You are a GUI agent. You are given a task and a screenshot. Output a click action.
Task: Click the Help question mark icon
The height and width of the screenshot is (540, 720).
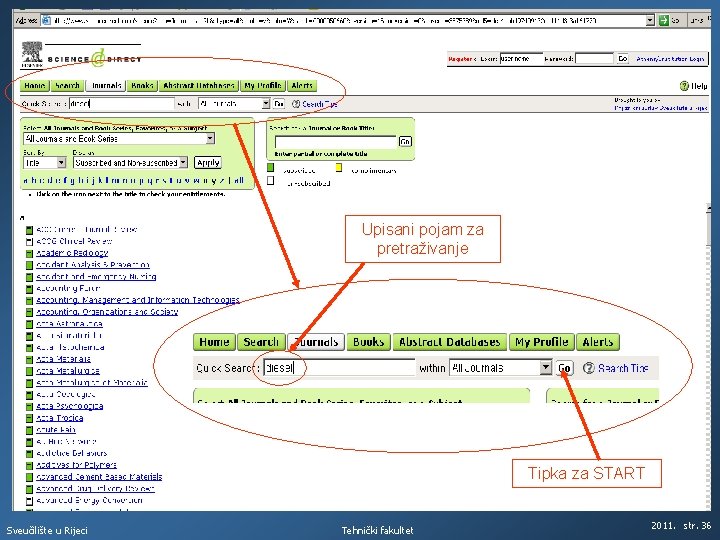tap(684, 86)
